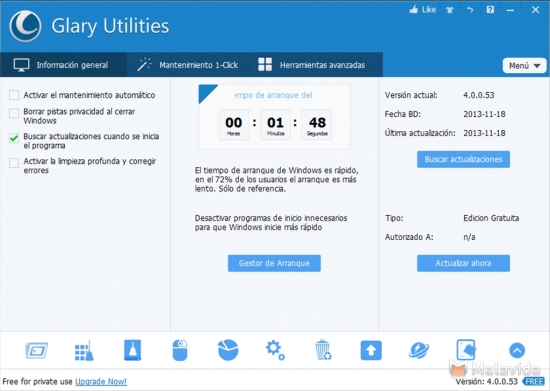Enable 'Activar el mantenimiento automático' checkbox
The width and height of the screenshot is (550, 391).
point(14,95)
